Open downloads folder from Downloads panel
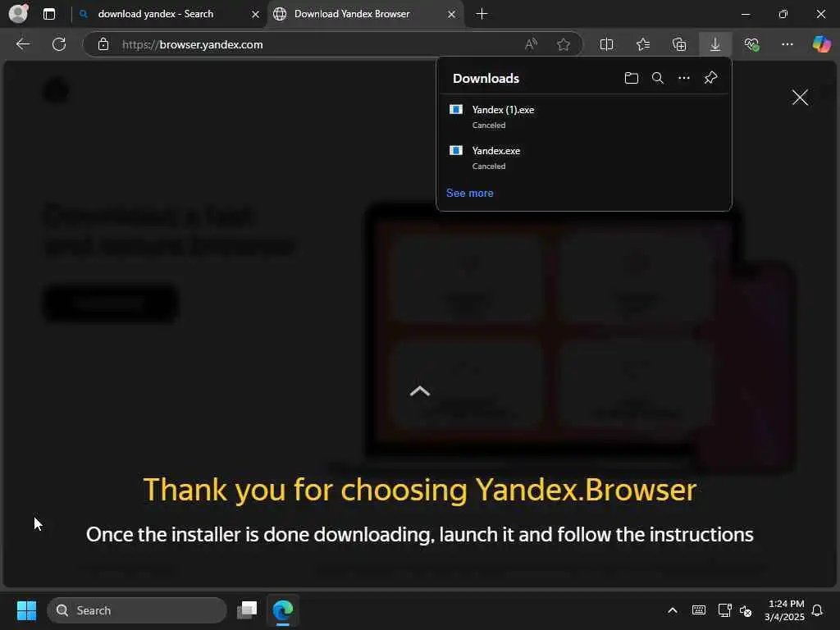Image resolution: width=840 pixels, height=630 pixels. (x=632, y=78)
